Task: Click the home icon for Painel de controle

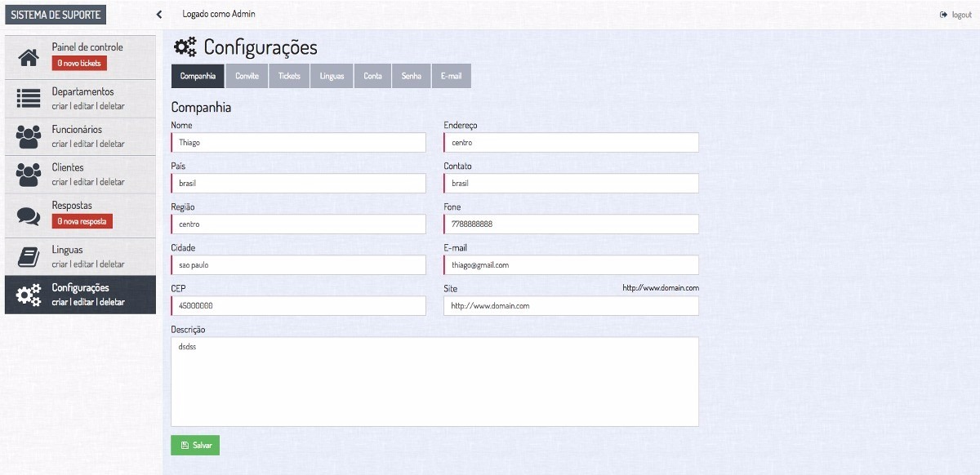Action: [29, 57]
